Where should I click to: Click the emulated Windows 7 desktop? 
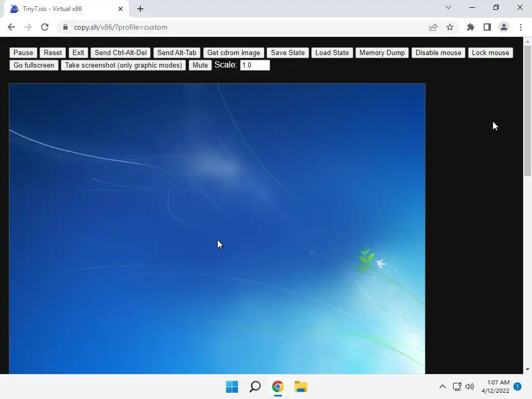tap(217, 229)
